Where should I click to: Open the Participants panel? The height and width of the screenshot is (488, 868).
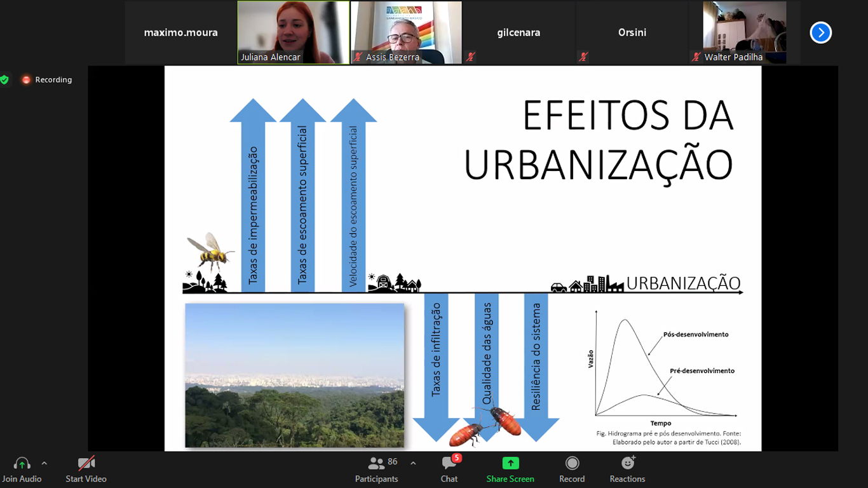(377, 464)
